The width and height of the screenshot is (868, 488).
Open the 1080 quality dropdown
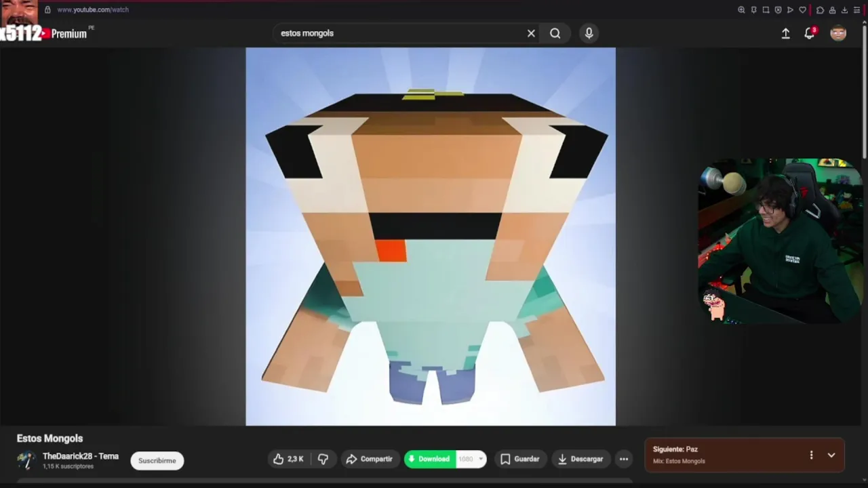(x=471, y=460)
